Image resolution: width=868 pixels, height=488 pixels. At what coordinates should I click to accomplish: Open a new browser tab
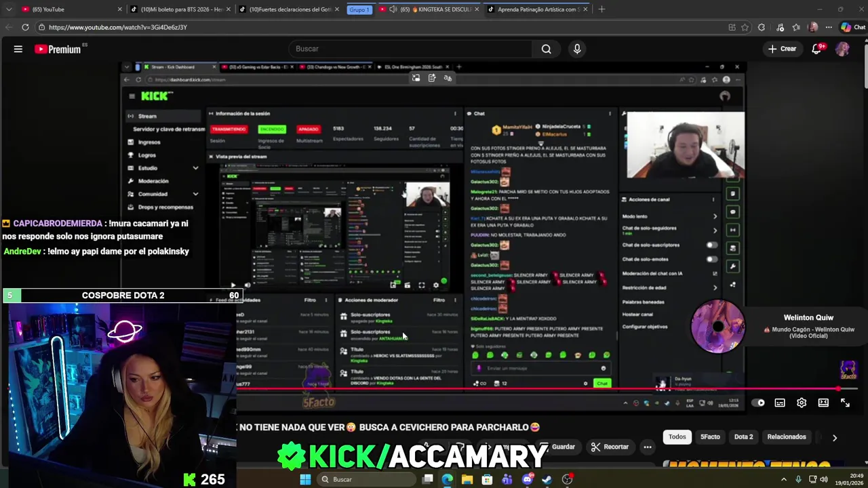point(601,9)
